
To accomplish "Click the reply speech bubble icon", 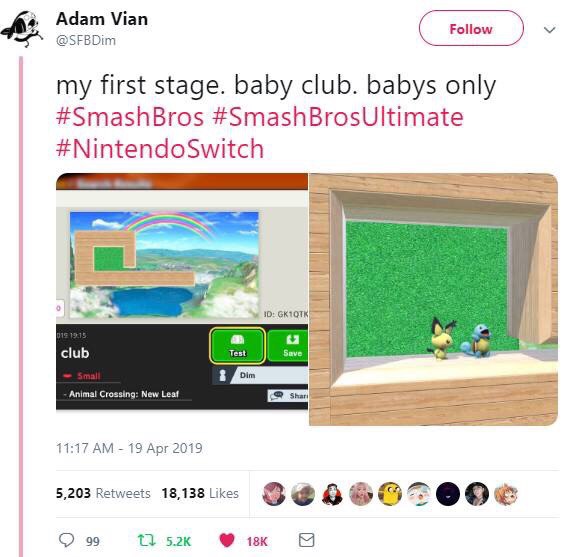I will [66, 540].
